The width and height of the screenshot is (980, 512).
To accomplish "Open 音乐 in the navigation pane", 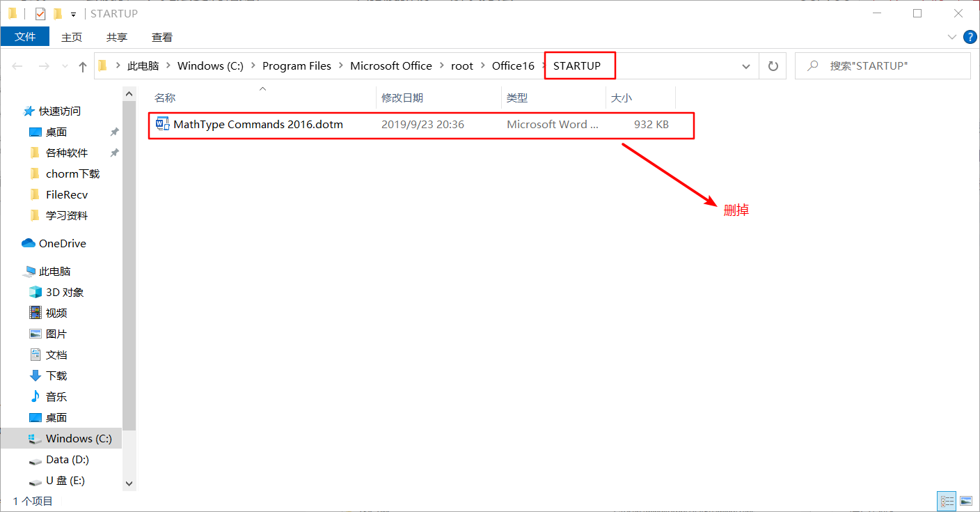I will point(56,396).
